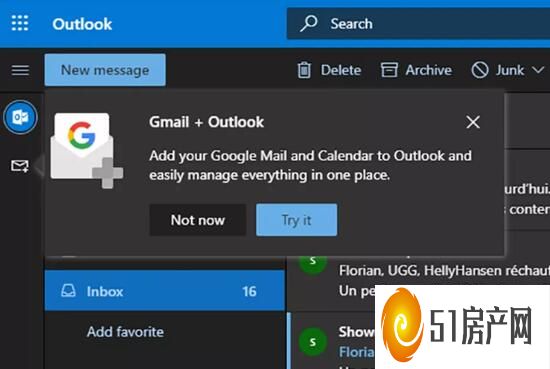Focus the Search input field

click(x=418, y=24)
